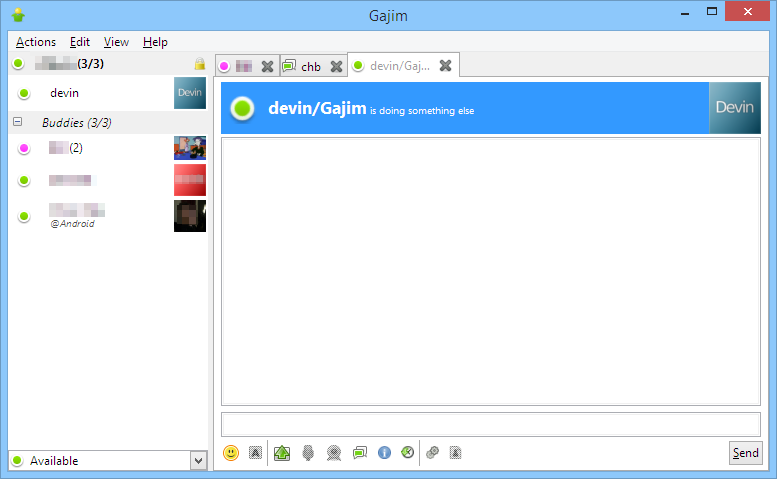Close the first pink-status chat tab
777x479 pixels.
[268, 66]
